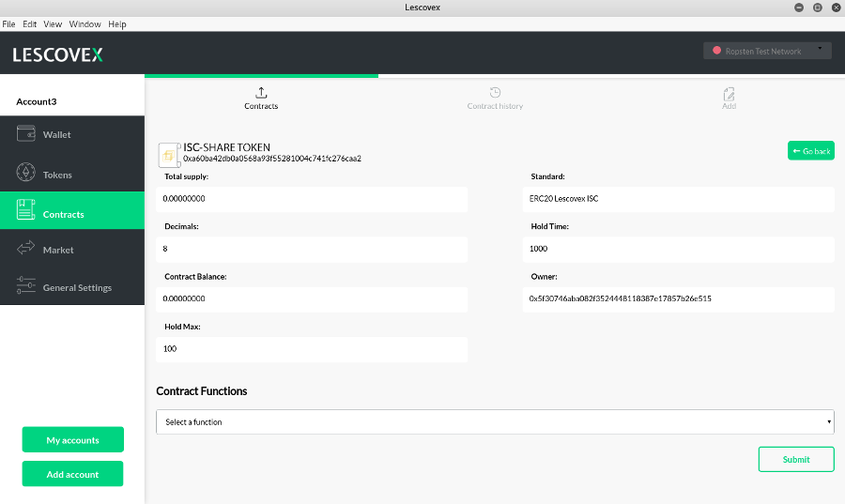845x504 pixels.
Task: Open the Edit menu
Action: [30, 24]
